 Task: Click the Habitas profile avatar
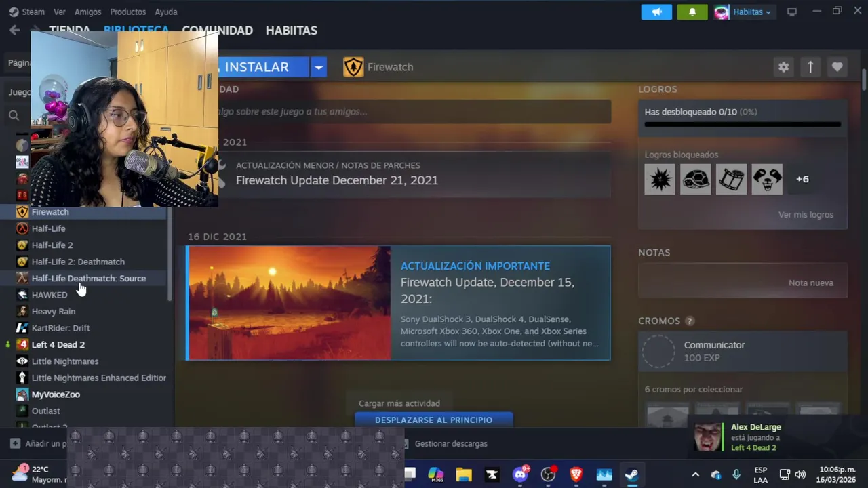[722, 12]
